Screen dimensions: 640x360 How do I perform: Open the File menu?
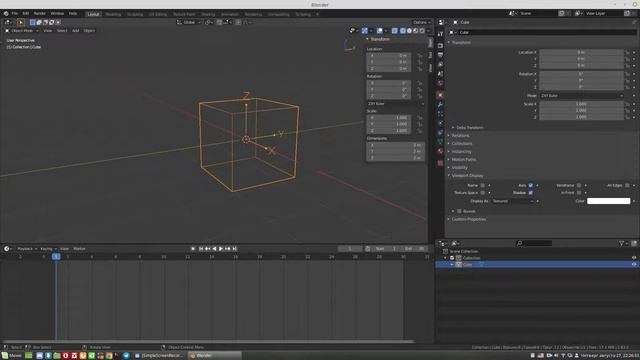[15, 13]
